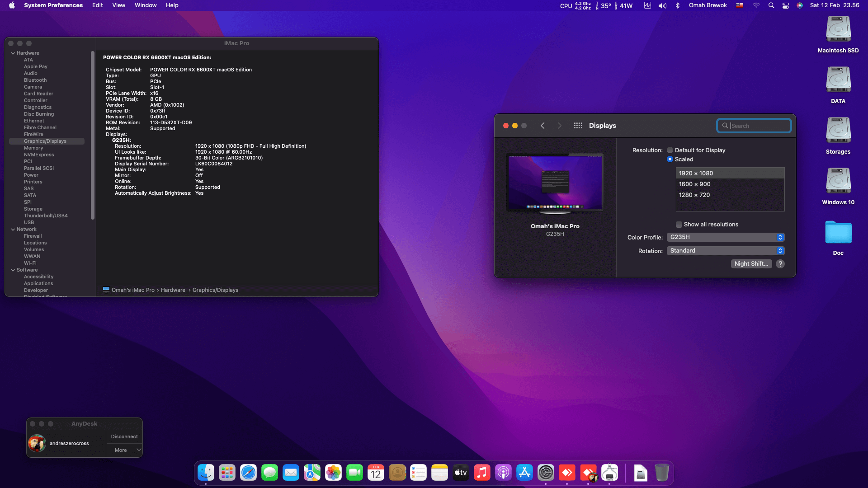Open Photos app in the Dock
Image resolution: width=868 pixels, height=488 pixels.
point(333,473)
